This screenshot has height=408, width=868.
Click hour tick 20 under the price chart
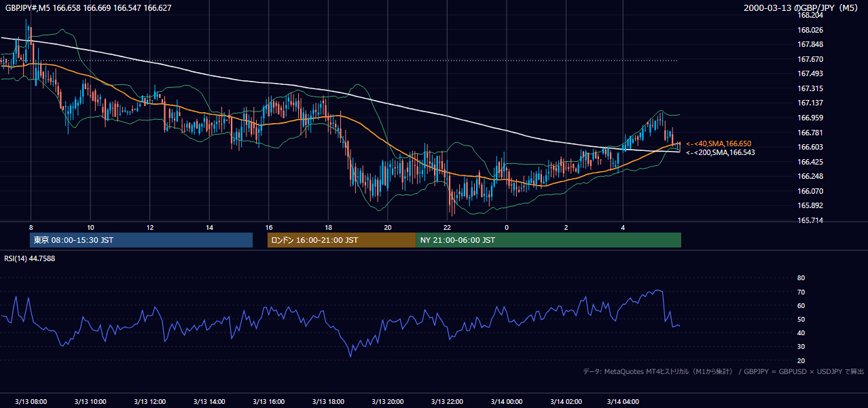388,227
